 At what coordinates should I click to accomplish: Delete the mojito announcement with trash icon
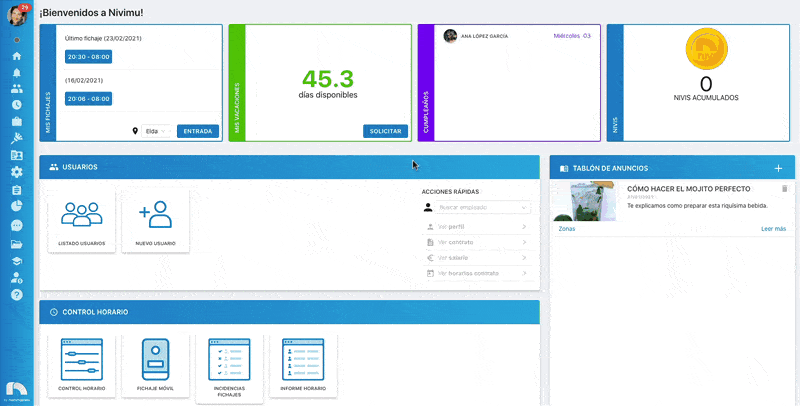tap(785, 189)
